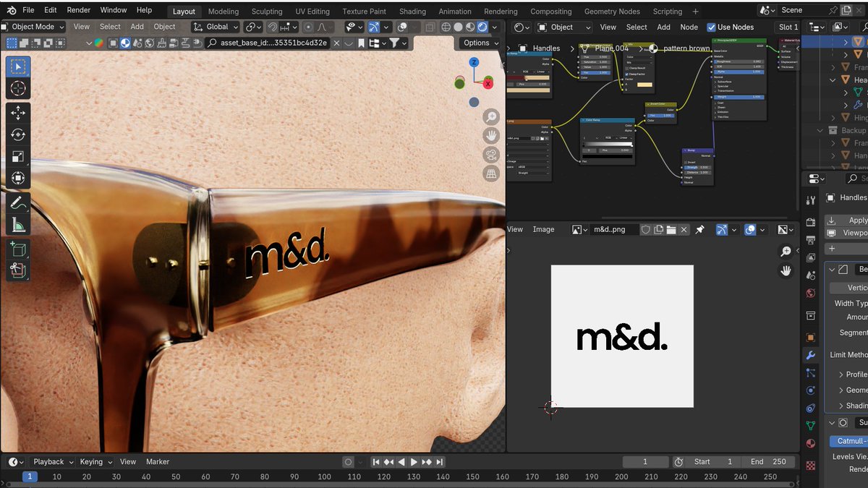
Task: Click Apply button in modifier panel
Action: point(846,221)
